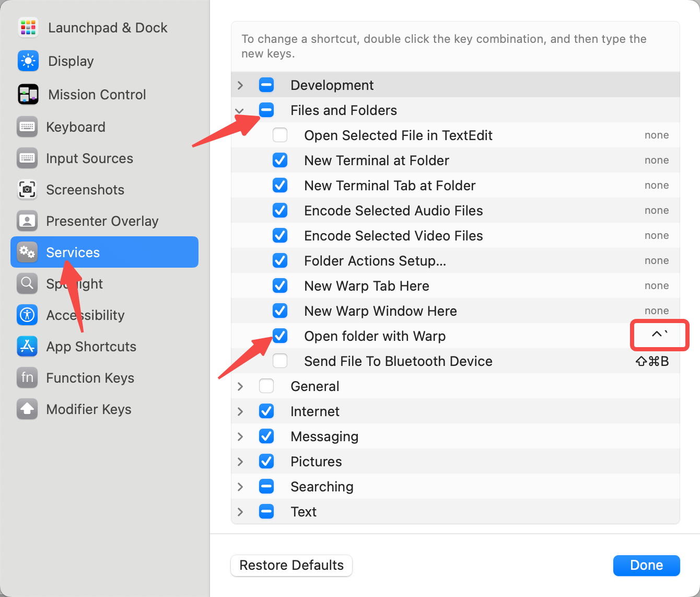Image resolution: width=700 pixels, height=597 pixels.
Task: Click the Display sun icon
Action: click(28, 61)
